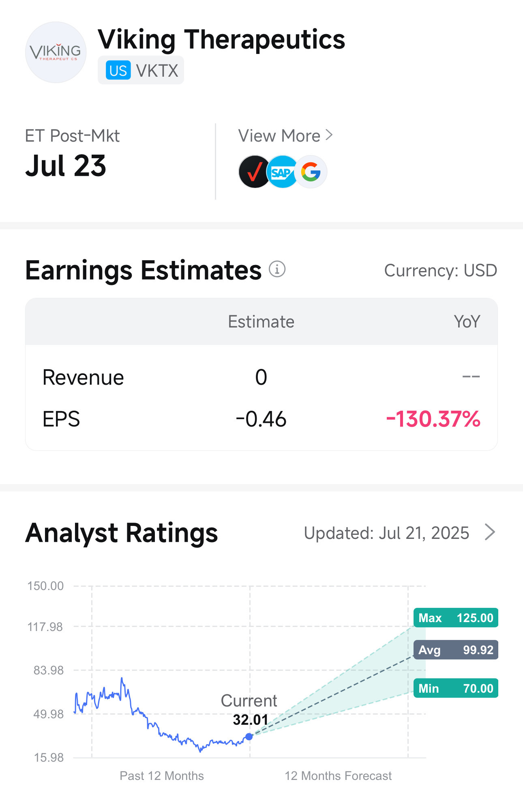Expand Analyst Ratings with the right chevron
Screen dimensions: 523x812
[490, 532]
